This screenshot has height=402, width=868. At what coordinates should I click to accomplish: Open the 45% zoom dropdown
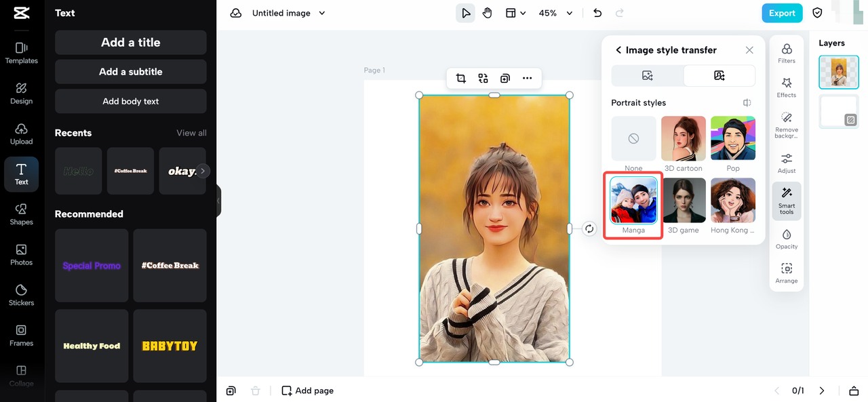[x=555, y=13]
